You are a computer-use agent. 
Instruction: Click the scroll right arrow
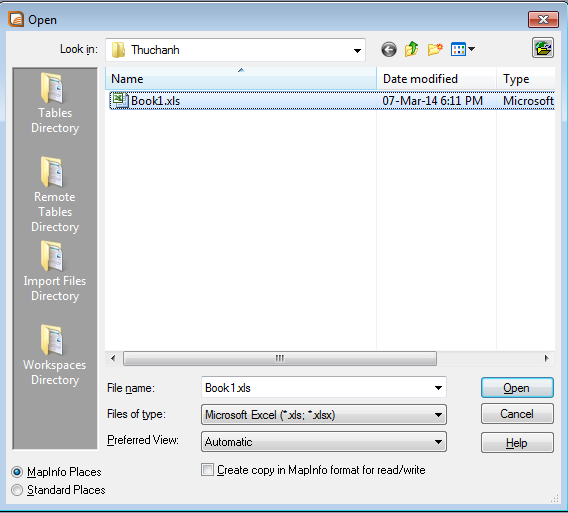(546, 358)
